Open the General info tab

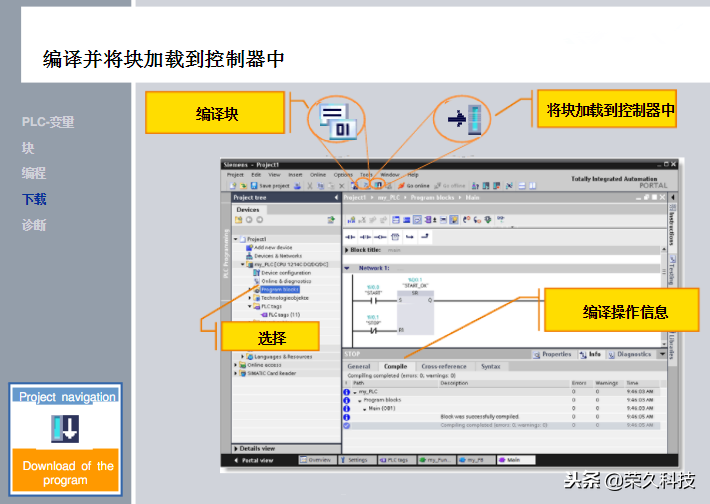(359, 366)
